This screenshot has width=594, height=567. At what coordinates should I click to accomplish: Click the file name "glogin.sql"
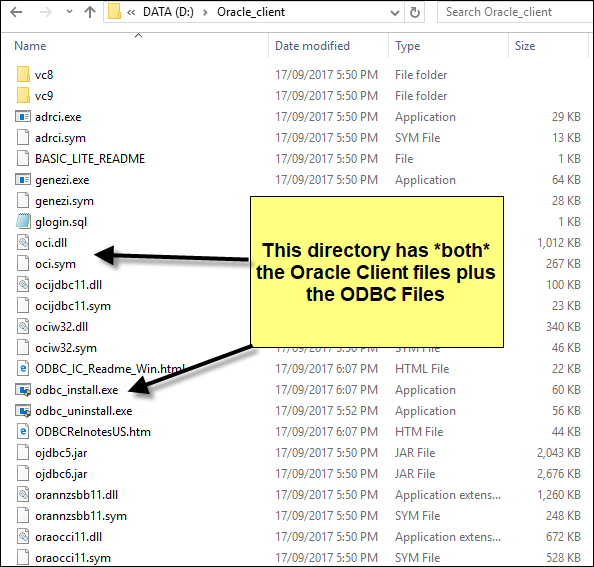[61, 222]
